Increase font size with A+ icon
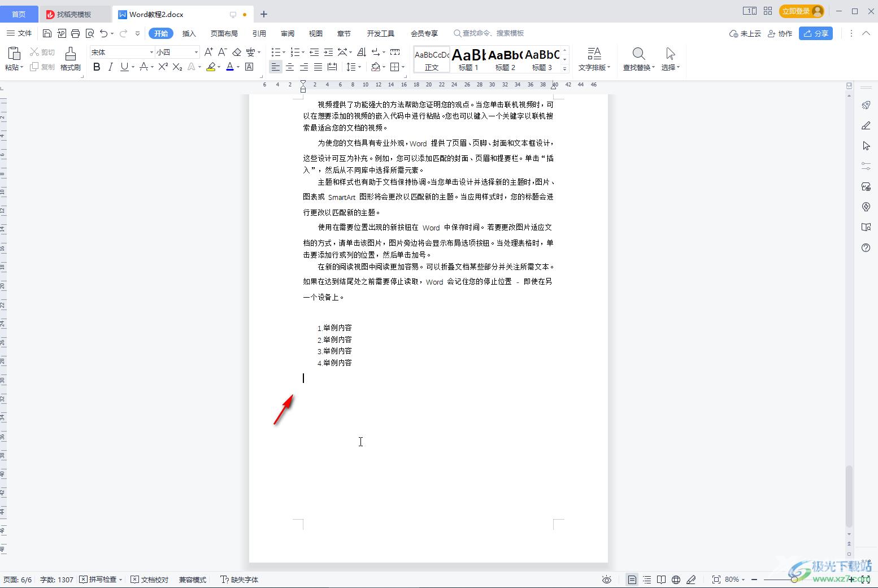 click(x=208, y=52)
